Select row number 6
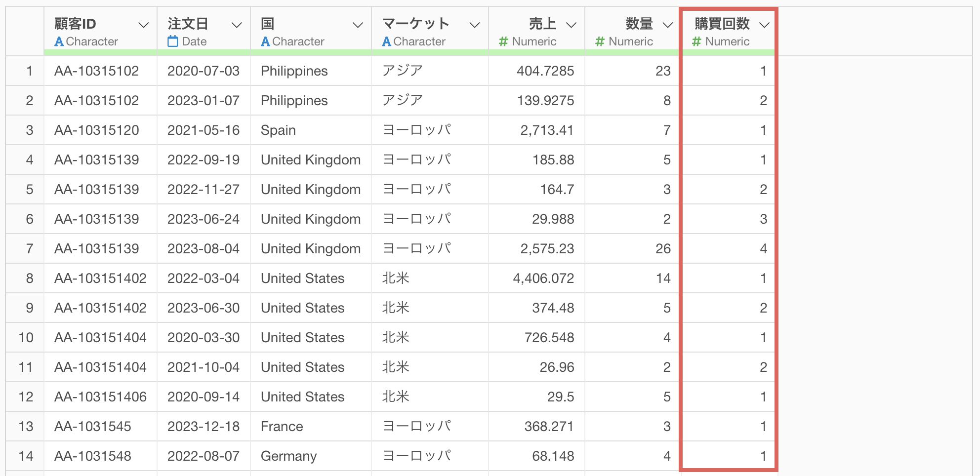Image resolution: width=980 pixels, height=476 pixels. coord(30,219)
